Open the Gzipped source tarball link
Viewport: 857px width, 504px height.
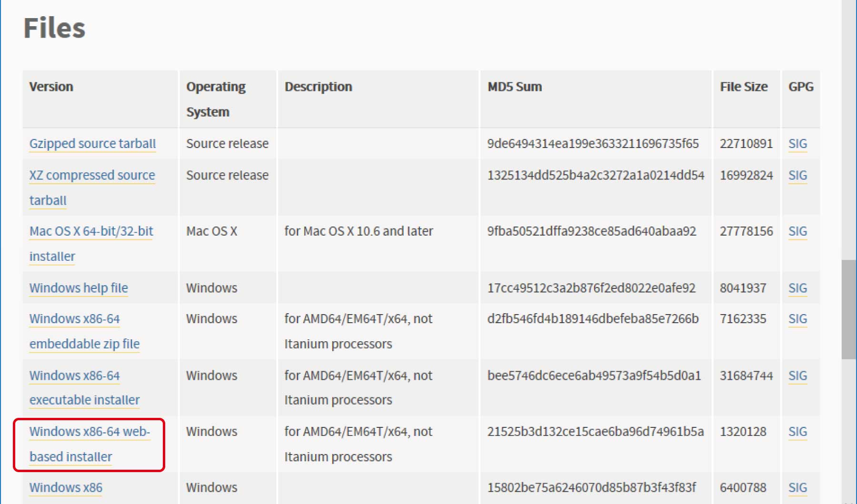tap(92, 144)
